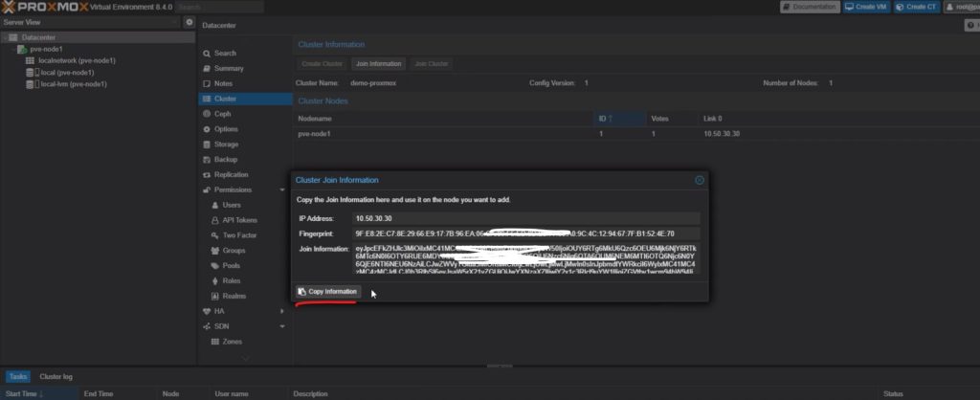
Task: Open the SDN section
Action: coord(221,326)
